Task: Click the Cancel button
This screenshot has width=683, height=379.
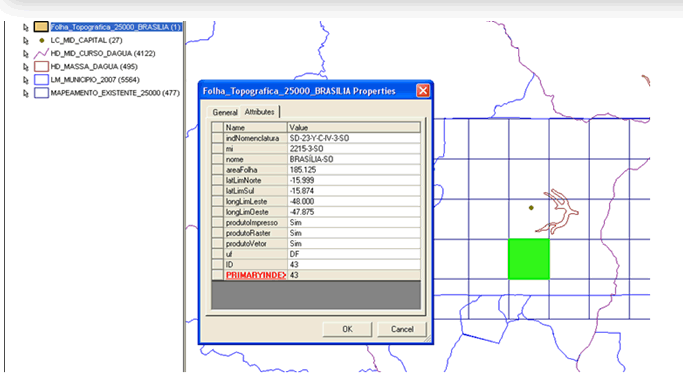Action: pos(402,329)
